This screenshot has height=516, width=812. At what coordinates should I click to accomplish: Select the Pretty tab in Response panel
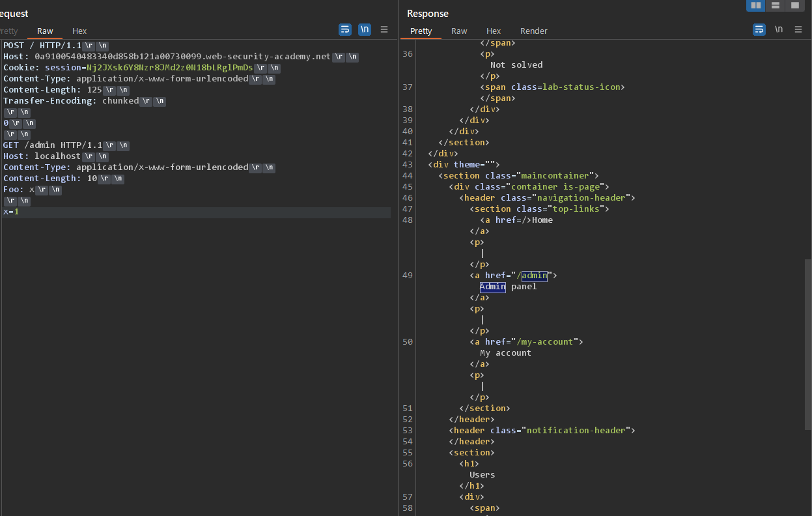pos(421,31)
